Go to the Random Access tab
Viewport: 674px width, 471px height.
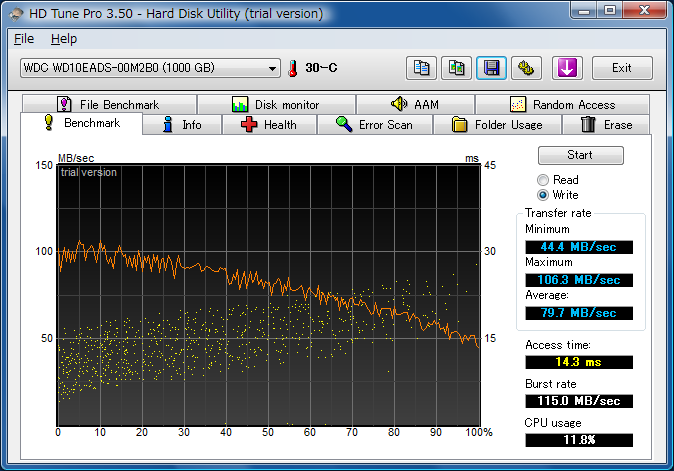point(562,104)
